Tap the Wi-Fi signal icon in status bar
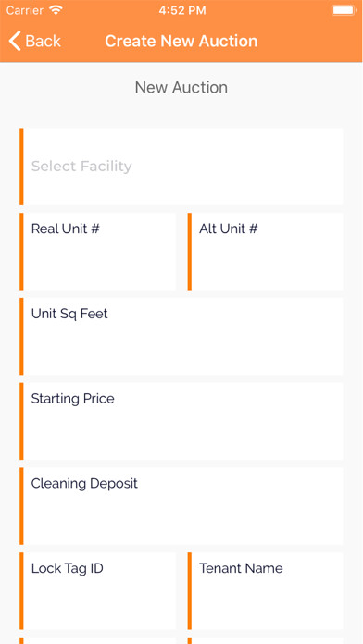 coord(56,10)
